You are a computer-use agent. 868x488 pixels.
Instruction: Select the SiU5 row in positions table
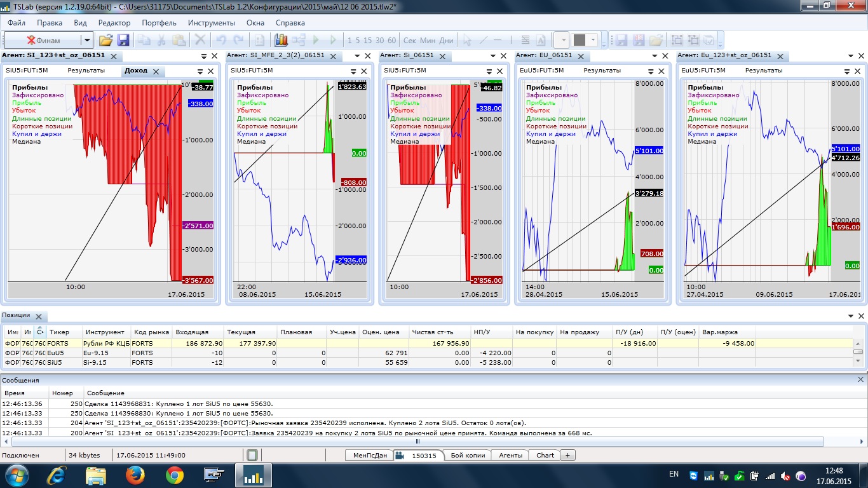57,362
